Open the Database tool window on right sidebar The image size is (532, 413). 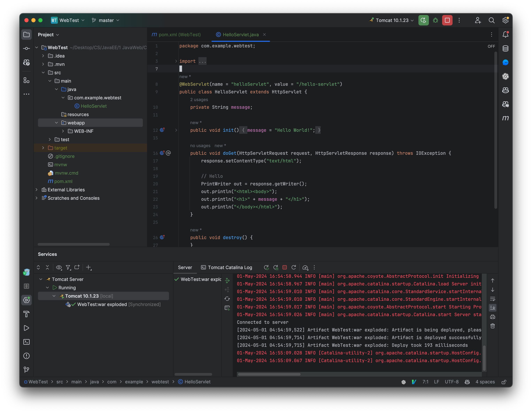[506, 48]
